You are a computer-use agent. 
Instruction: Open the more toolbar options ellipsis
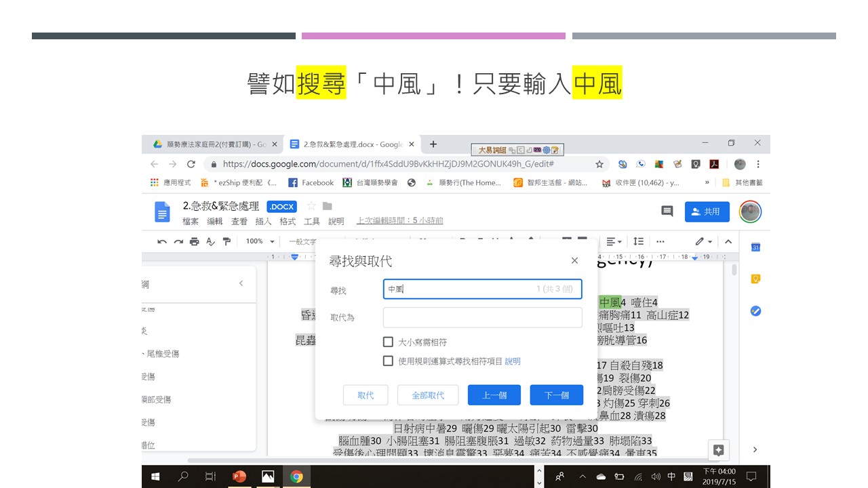tap(660, 241)
